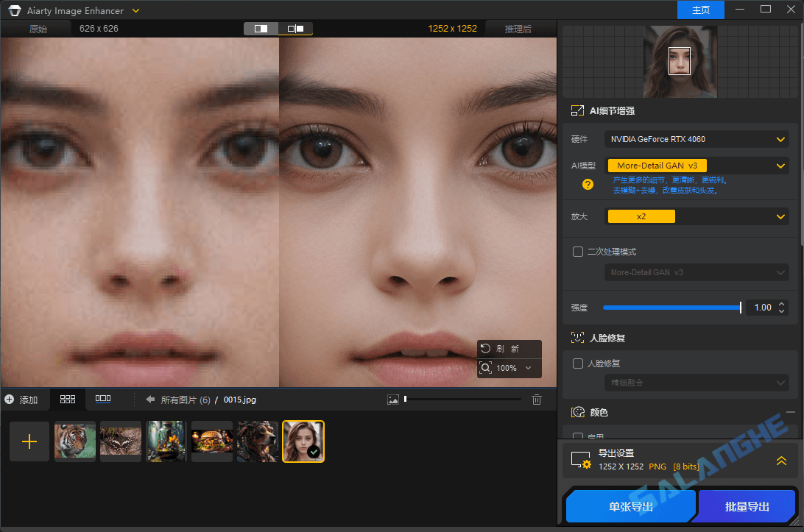Click the 添加 plus icon to add images

(x=7, y=399)
